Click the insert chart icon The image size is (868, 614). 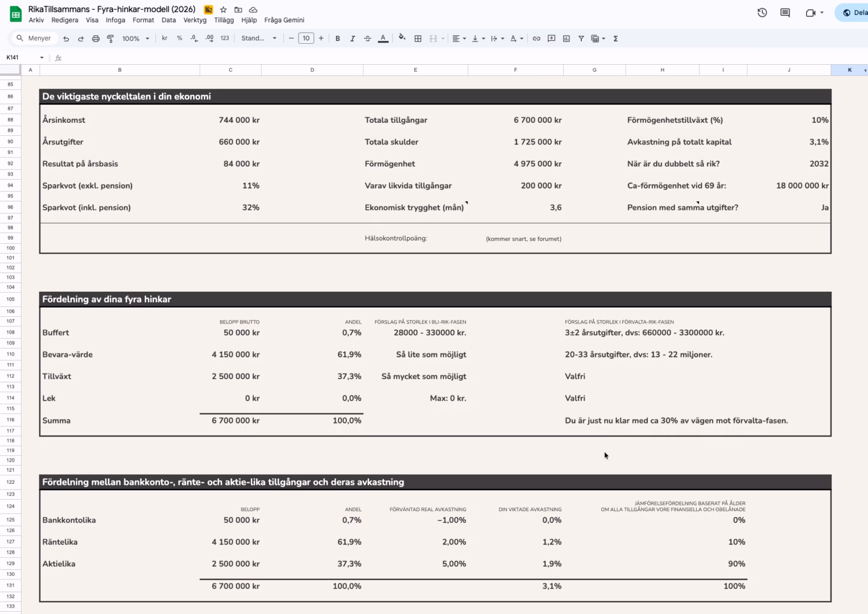click(x=567, y=39)
